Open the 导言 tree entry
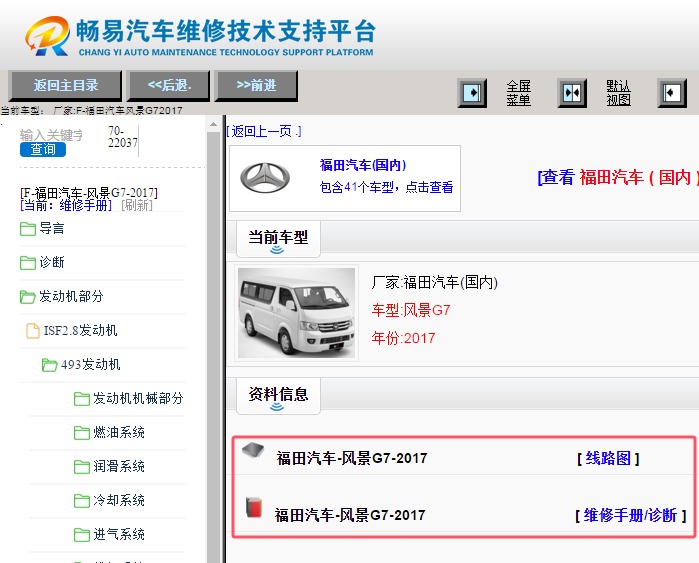The height and width of the screenshot is (563, 699). pyautogui.click(x=52, y=228)
